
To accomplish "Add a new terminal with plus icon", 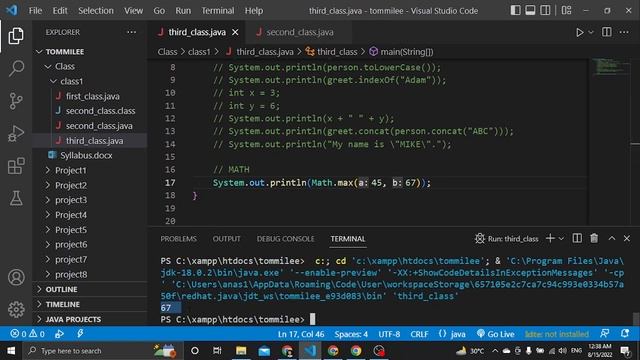I will pos(550,238).
